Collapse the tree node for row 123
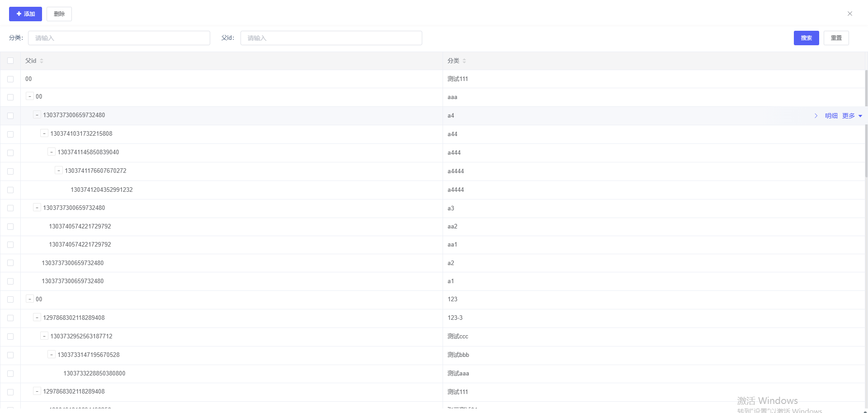Viewport: 868px width, 413px height. click(x=30, y=299)
